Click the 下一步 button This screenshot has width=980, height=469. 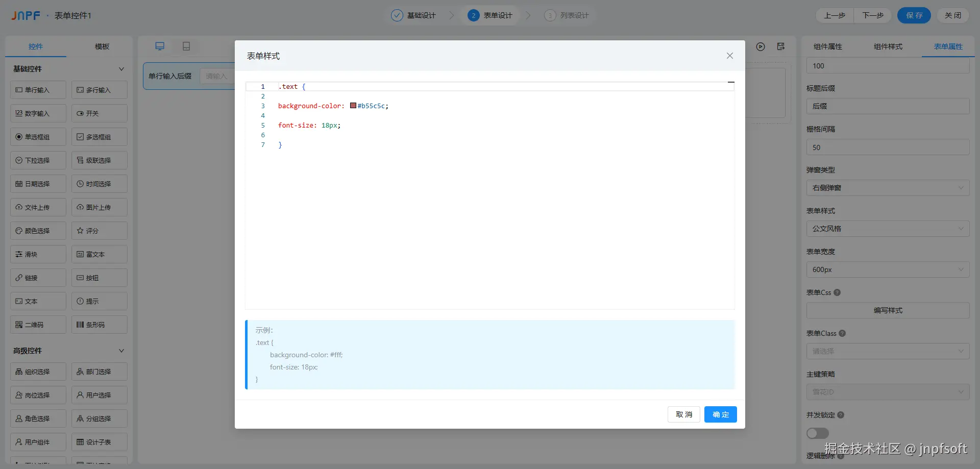[x=873, y=15]
